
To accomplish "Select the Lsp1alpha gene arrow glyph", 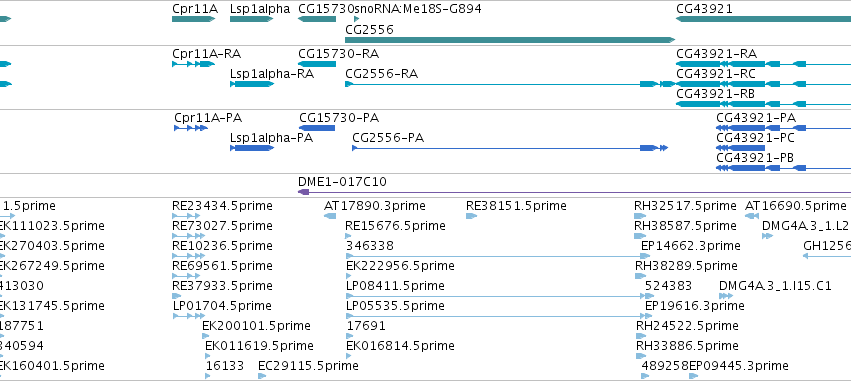I will point(251,19).
